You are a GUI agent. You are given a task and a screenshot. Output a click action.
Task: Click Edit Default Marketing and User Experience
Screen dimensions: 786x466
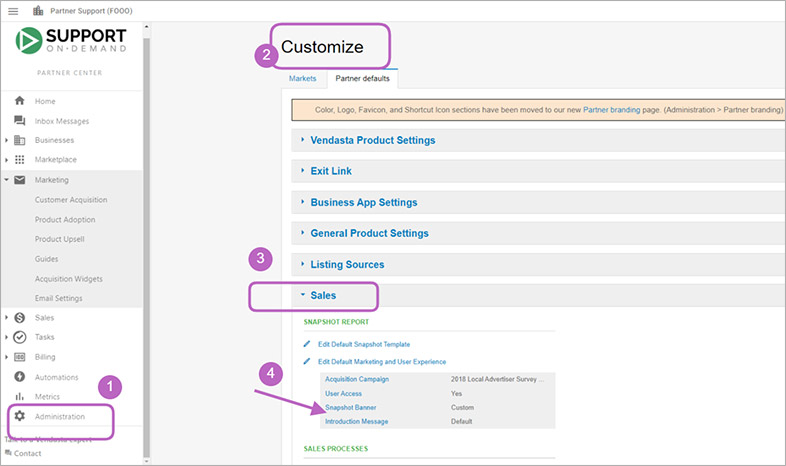coord(381,361)
